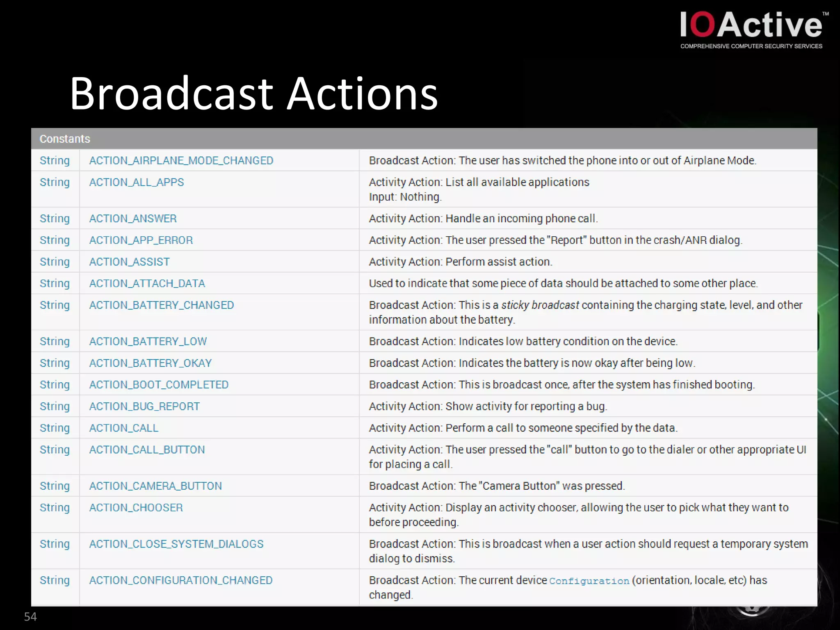This screenshot has height=630, width=840.
Task: Open the ACTION_ALL_APPS constant link
Action: [x=137, y=182]
